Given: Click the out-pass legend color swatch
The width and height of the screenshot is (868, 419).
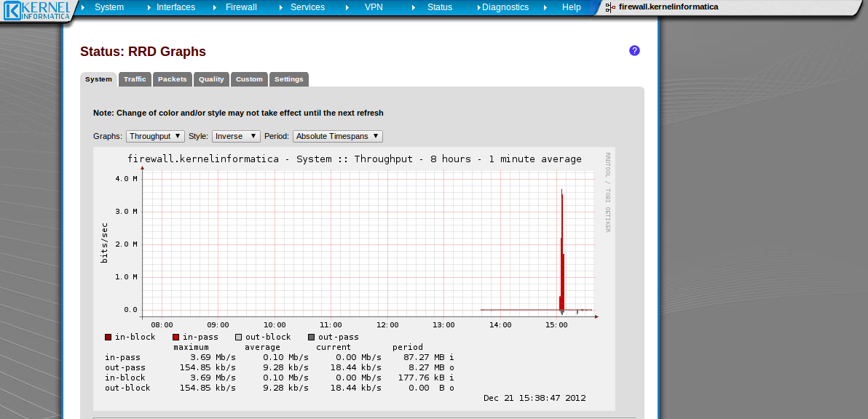Looking at the screenshot, I should (311, 338).
